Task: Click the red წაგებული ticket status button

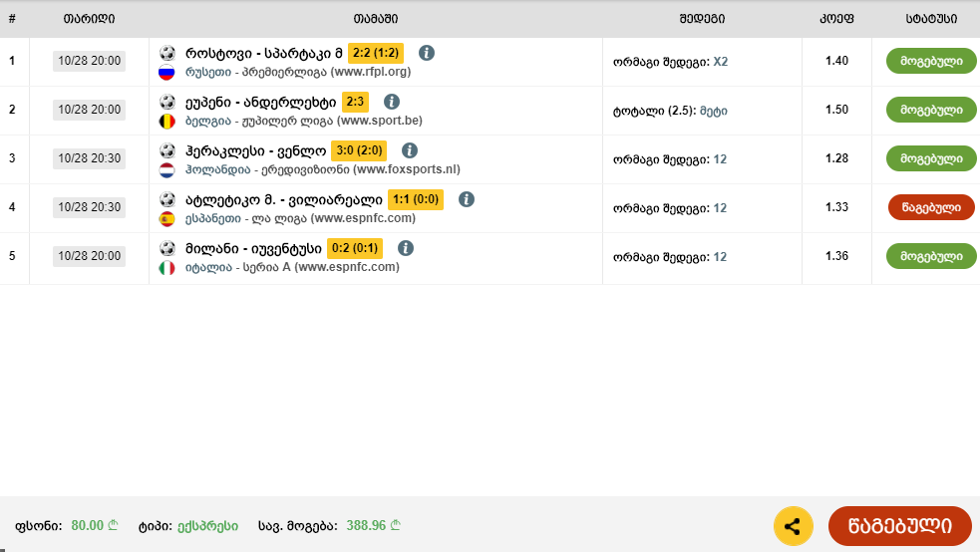Action: click(x=900, y=526)
